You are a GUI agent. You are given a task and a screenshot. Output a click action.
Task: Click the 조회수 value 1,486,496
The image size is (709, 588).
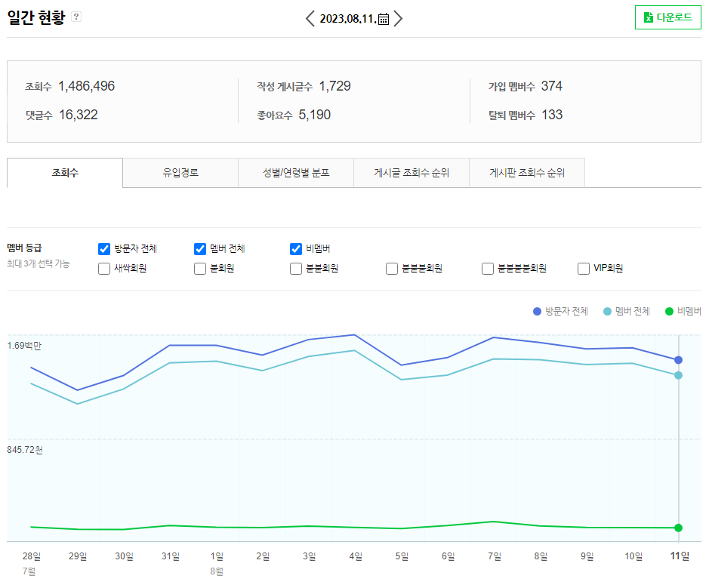86,86
